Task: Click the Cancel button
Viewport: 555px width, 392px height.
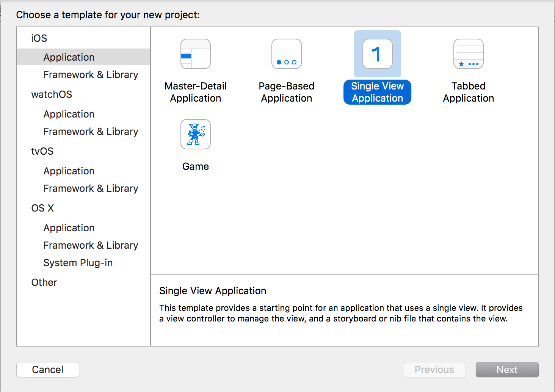Action: coord(48,370)
